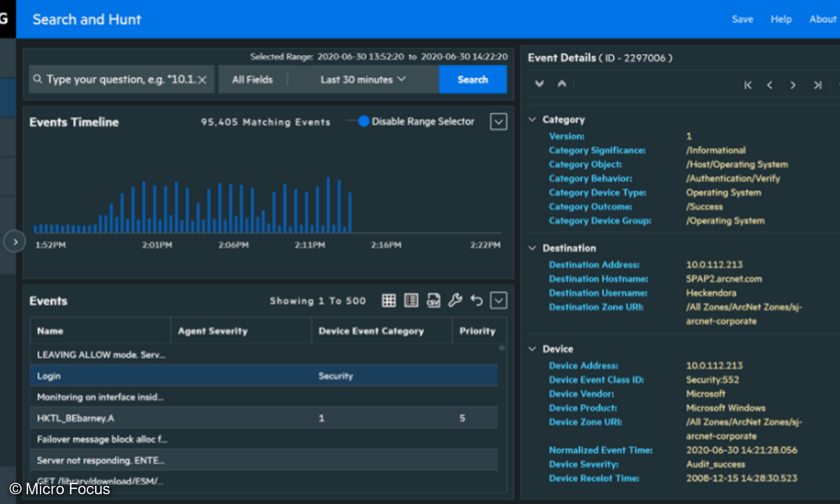The width and height of the screenshot is (840, 504).
Task: Export events as CSV icon
Action: (433, 300)
